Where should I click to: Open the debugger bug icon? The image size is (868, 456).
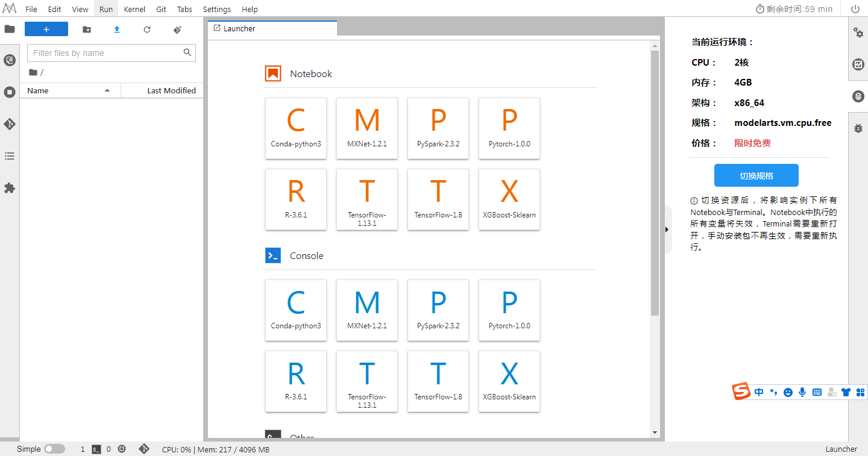858,128
